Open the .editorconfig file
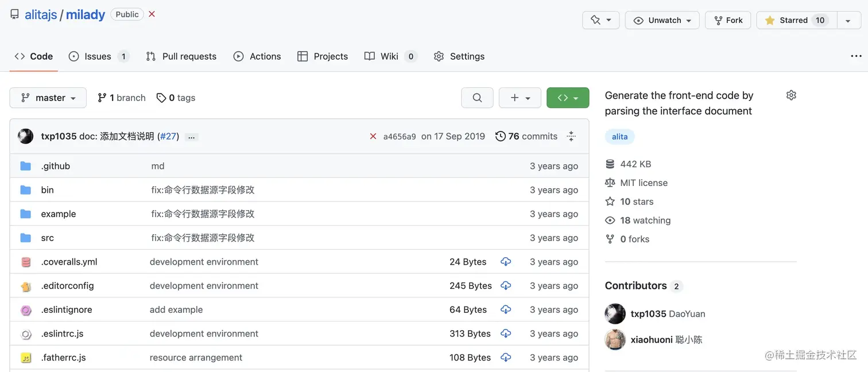 (x=67, y=285)
